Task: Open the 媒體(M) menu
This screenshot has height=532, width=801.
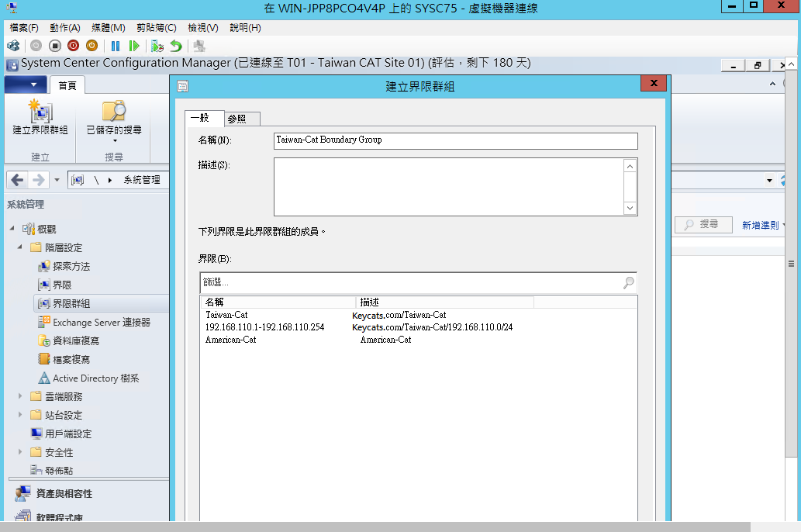Action: [109, 28]
